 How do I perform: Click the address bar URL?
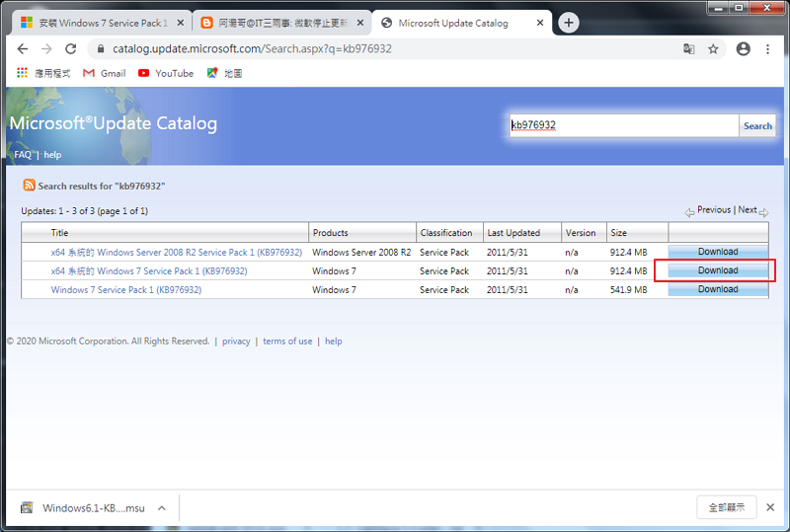pyautogui.click(x=252, y=49)
